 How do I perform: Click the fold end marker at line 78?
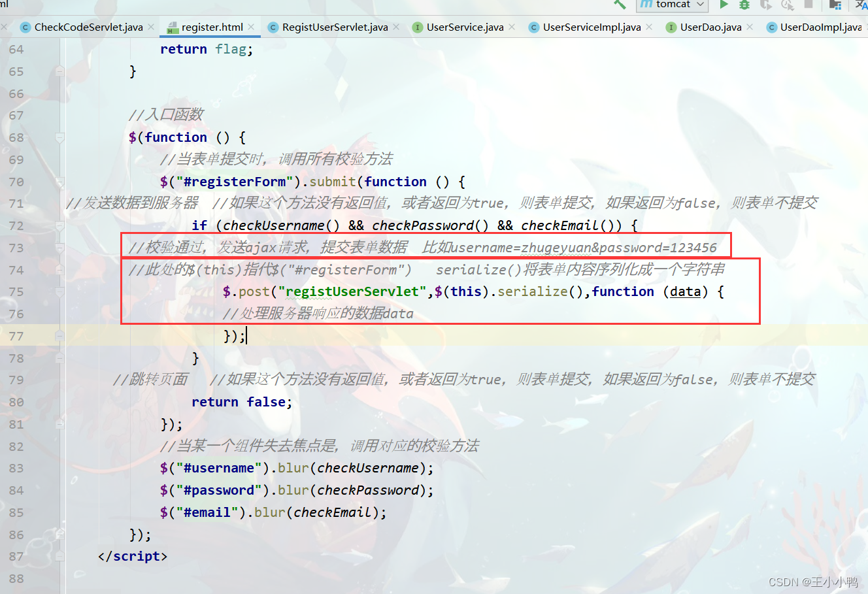pos(59,358)
